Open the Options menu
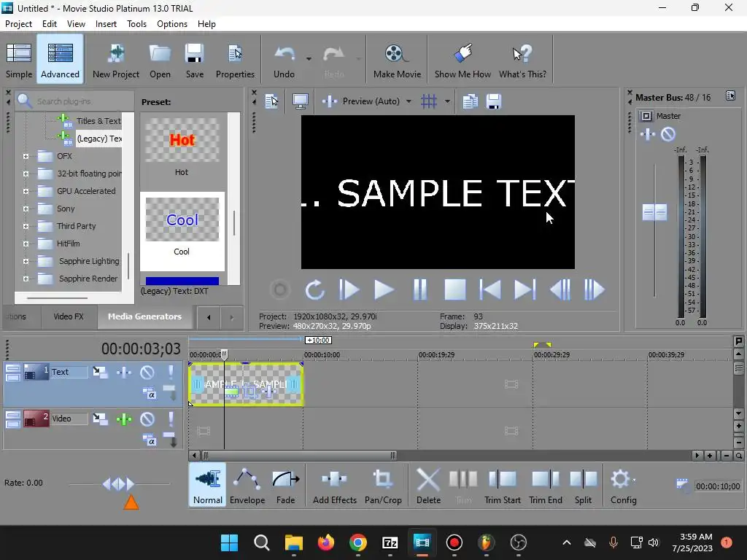Viewport: 747px width, 560px height. click(x=172, y=24)
